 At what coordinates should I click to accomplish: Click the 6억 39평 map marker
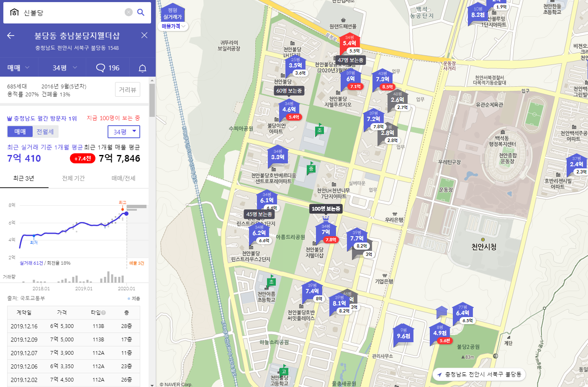351,79
